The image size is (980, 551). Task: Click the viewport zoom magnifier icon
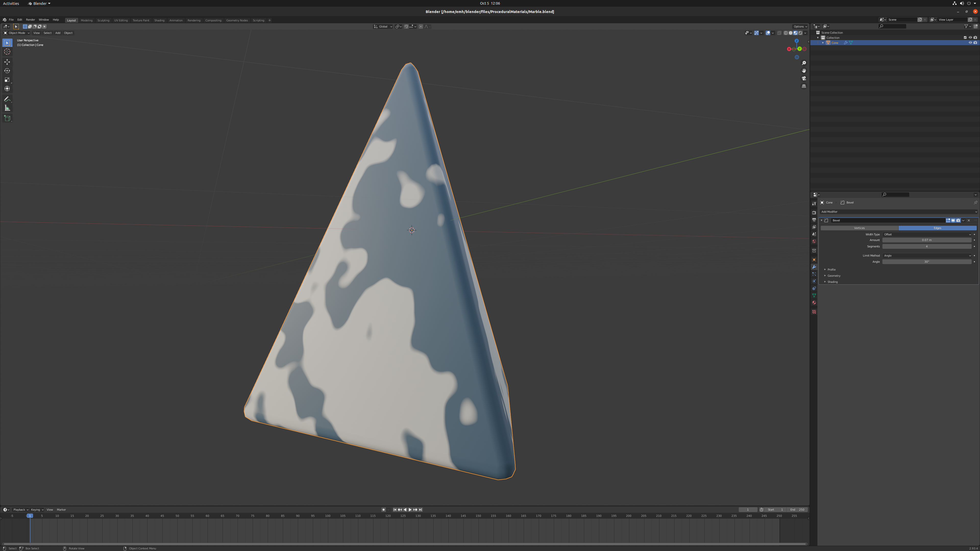click(x=804, y=63)
